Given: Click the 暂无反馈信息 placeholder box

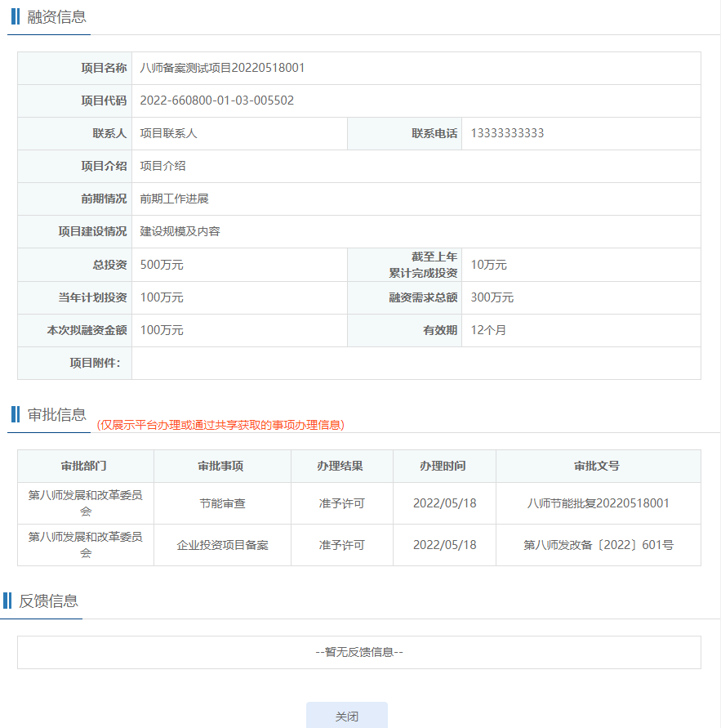Looking at the screenshot, I should point(358,652).
